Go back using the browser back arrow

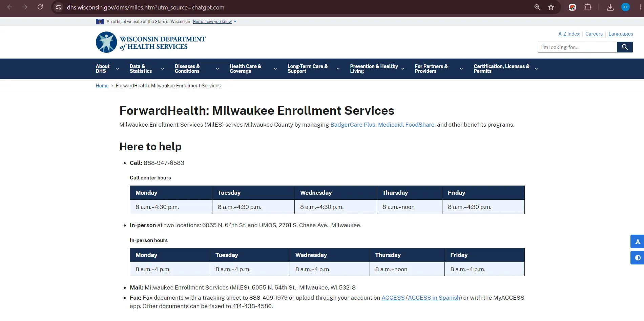(x=10, y=7)
